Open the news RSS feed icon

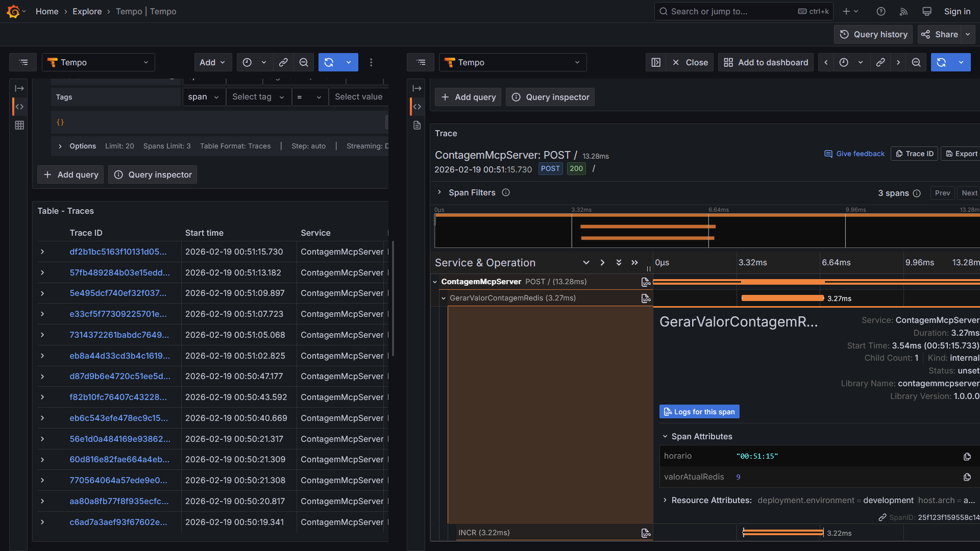904,11
